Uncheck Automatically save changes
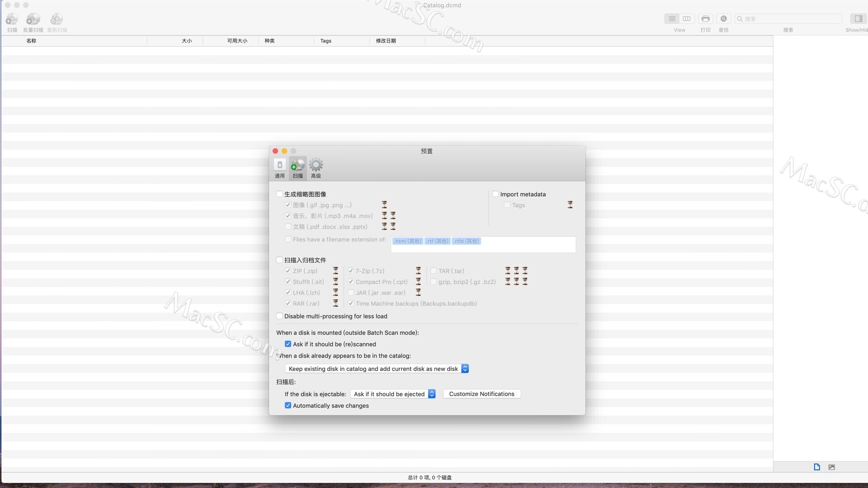This screenshot has width=868, height=488. [288, 405]
